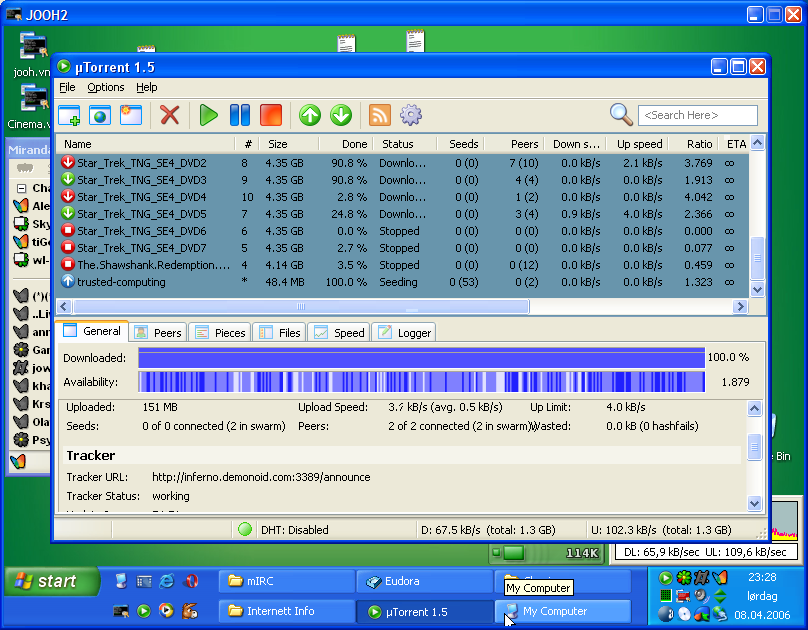Click details pane scrollbar up arrow

pos(754,409)
